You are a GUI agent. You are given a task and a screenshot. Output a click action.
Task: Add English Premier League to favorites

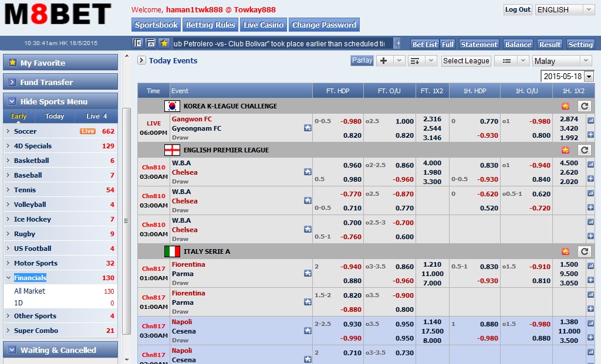click(x=565, y=150)
